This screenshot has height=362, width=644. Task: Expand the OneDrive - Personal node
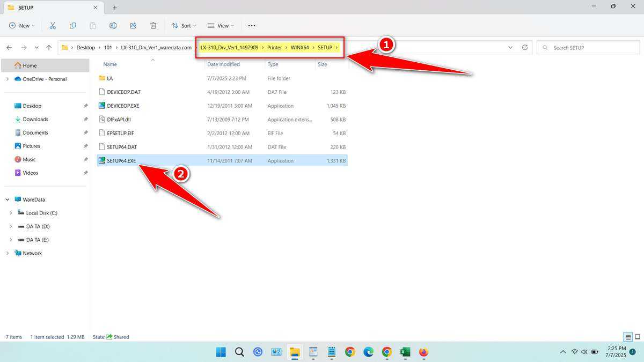[x=8, y=79]
